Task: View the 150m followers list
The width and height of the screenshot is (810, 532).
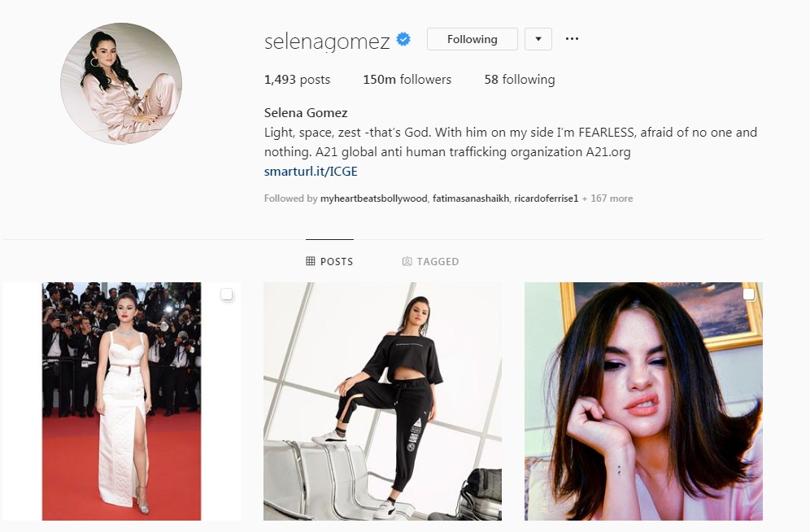Action: 407,80
